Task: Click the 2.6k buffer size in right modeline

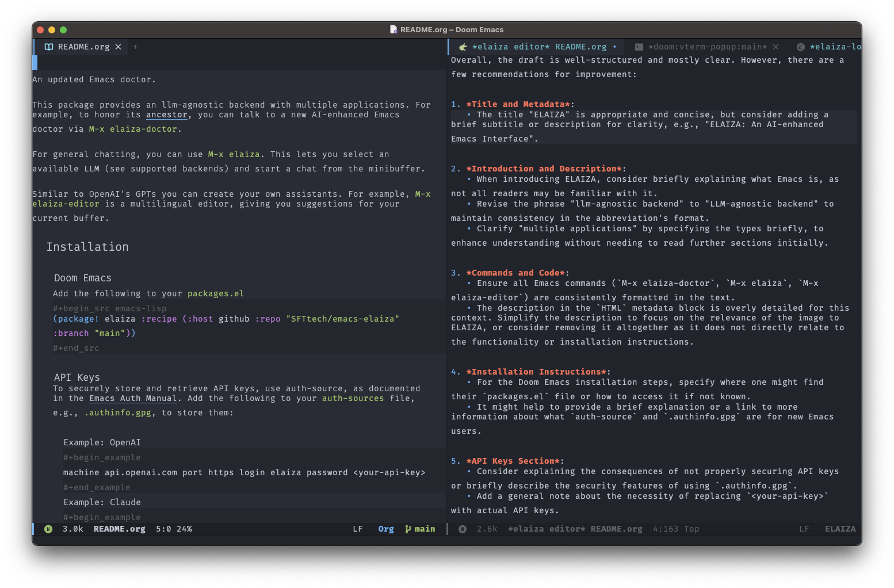Action: (487, 529)
